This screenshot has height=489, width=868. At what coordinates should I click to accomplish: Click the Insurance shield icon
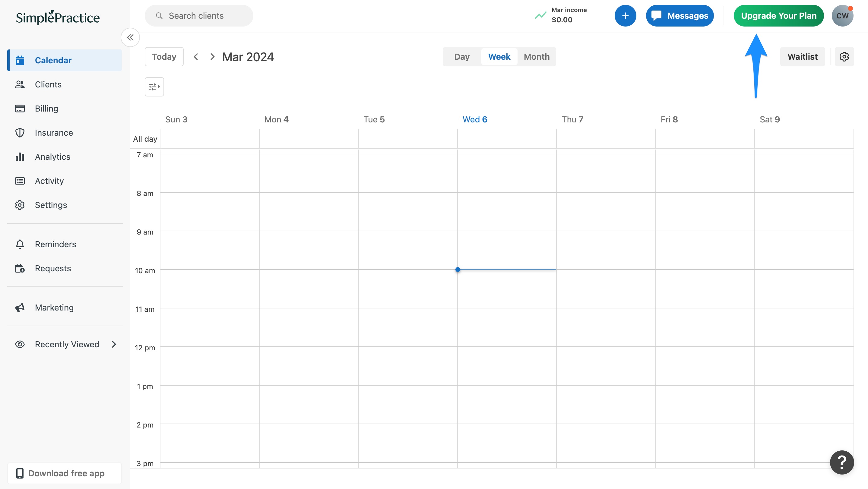[20, 133]
